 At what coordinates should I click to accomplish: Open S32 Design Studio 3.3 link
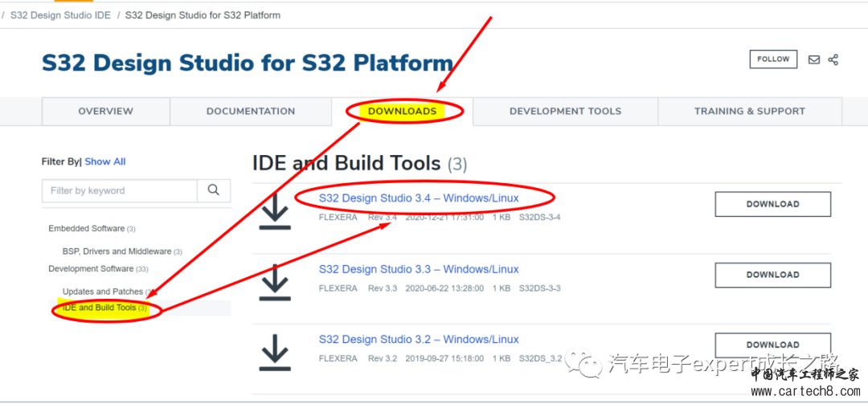[419, 270]
